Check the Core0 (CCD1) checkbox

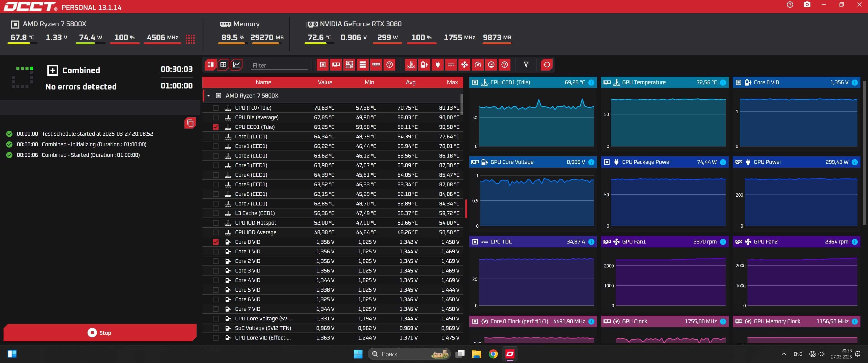(x=216, y=137)
